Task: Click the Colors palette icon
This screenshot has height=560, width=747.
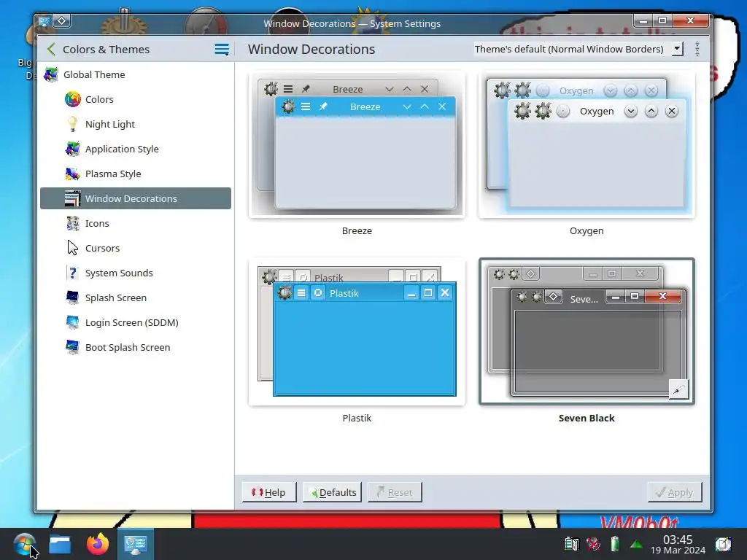Action: pyautogui.click(x=72, y=99)
